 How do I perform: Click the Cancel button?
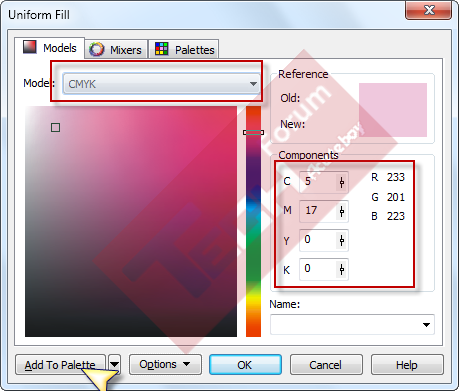326,365
